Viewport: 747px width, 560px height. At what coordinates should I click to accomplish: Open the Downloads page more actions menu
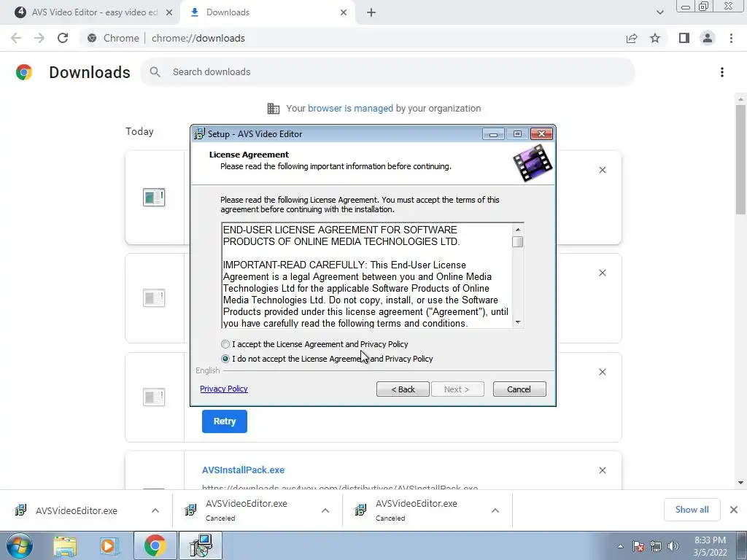coord(722,72)
